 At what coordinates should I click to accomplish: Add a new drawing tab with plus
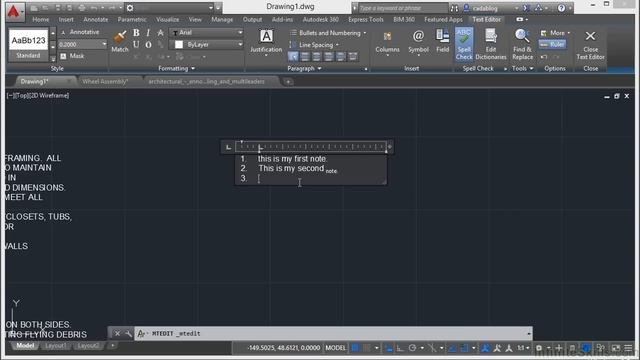pos(288,82)
